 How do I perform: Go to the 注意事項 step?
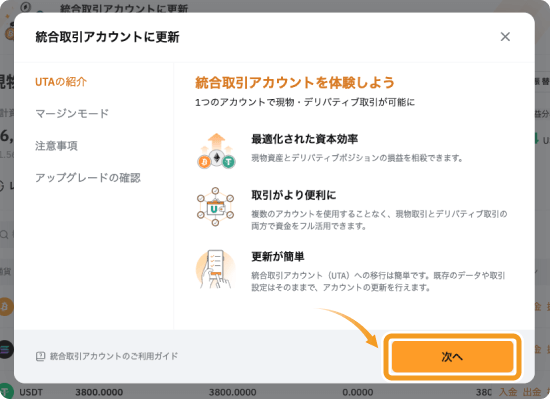(56, 146)
